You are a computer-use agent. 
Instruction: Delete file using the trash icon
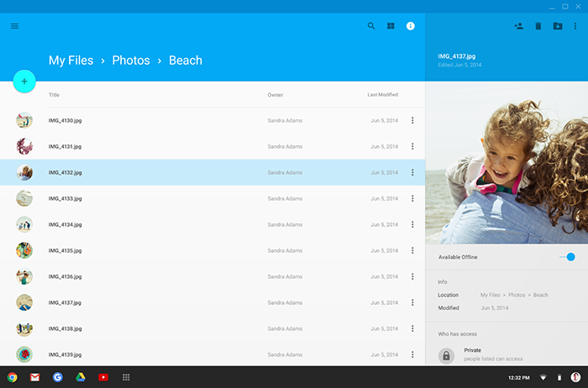point(538,26)
